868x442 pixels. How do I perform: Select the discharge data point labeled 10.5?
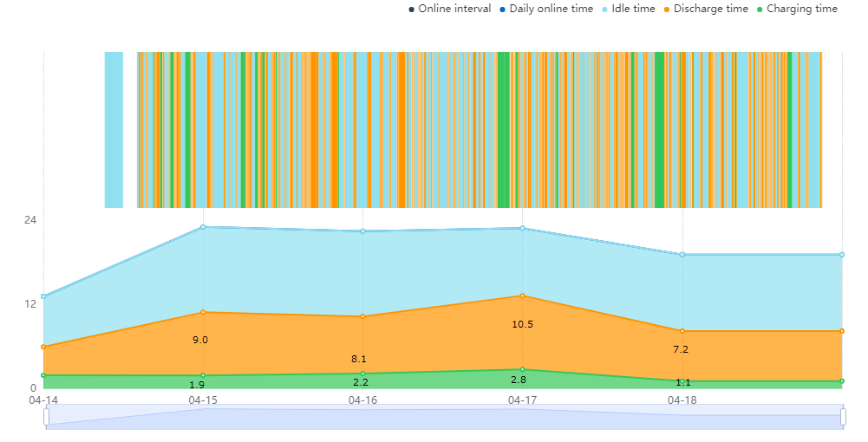(x=522, y=296)
